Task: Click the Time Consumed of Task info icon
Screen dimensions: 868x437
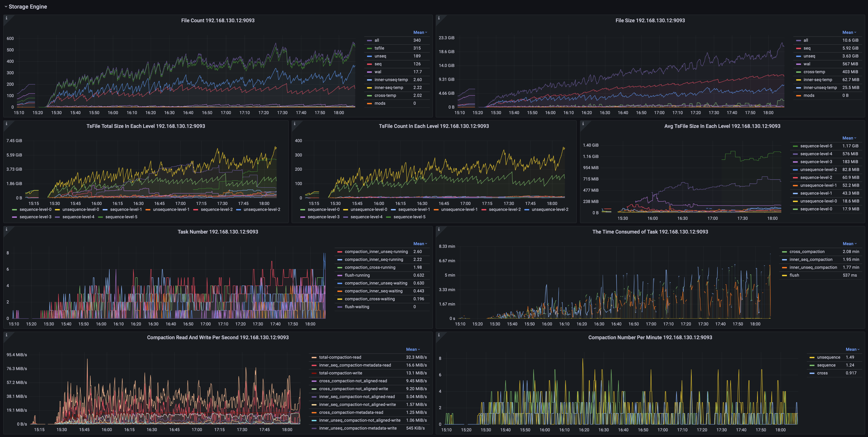Action: [x=439, y=229]
